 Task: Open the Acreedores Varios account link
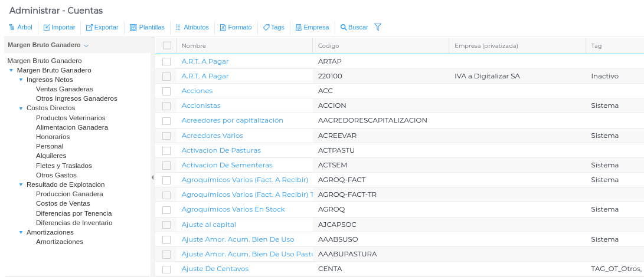(x=212, y=136)
